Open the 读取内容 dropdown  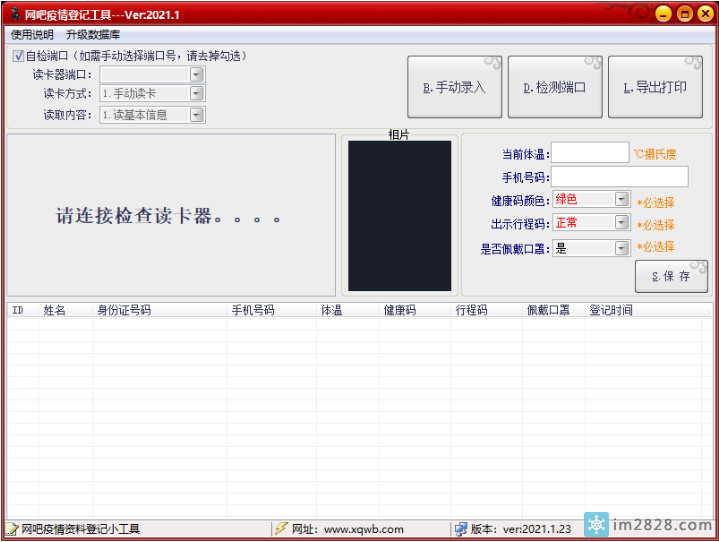click(x=196, y=115)
